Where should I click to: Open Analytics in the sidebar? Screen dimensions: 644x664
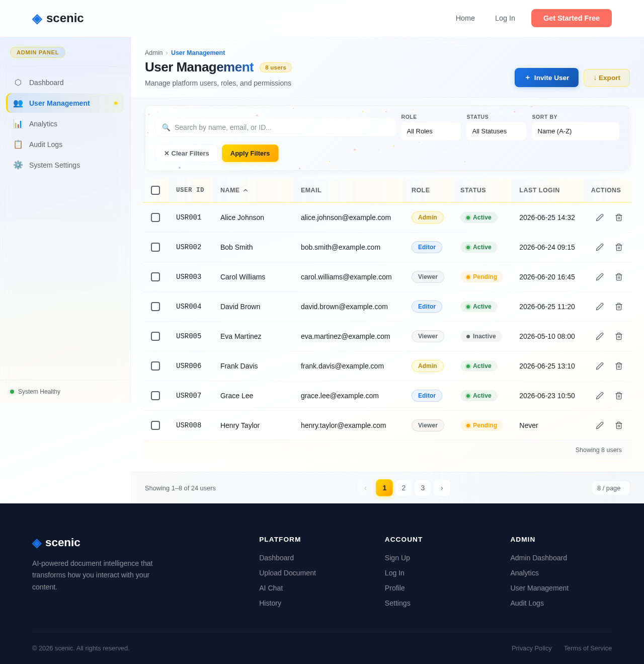coord(65,124)
